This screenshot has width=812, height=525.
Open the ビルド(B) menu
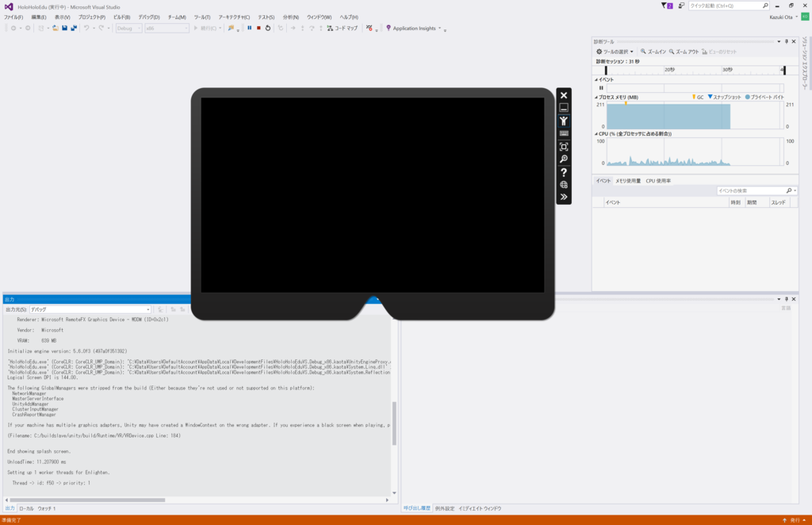coord(121,17)
